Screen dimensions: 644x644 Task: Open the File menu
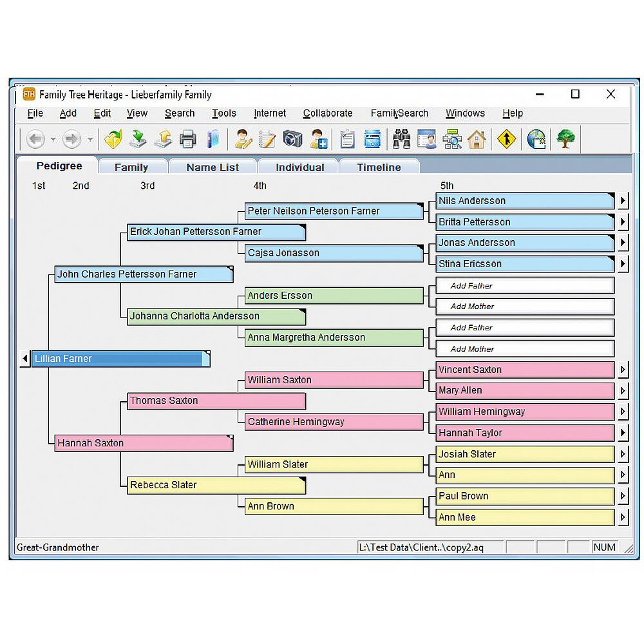tap(35, 113)
